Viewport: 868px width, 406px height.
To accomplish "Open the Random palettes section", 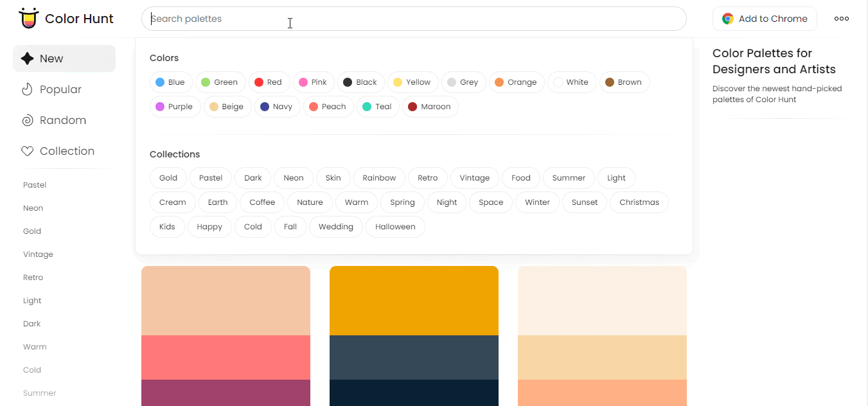I will [64, 120].
